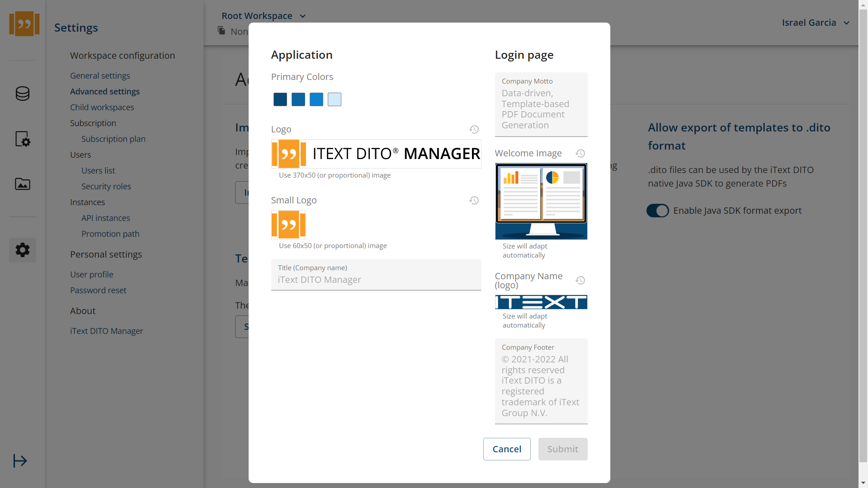Expand Child workspaces settings section

point(102,107)
